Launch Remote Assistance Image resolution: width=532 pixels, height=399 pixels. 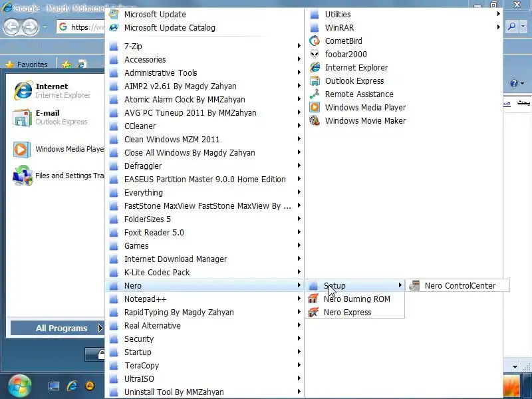tap(404, 94)
